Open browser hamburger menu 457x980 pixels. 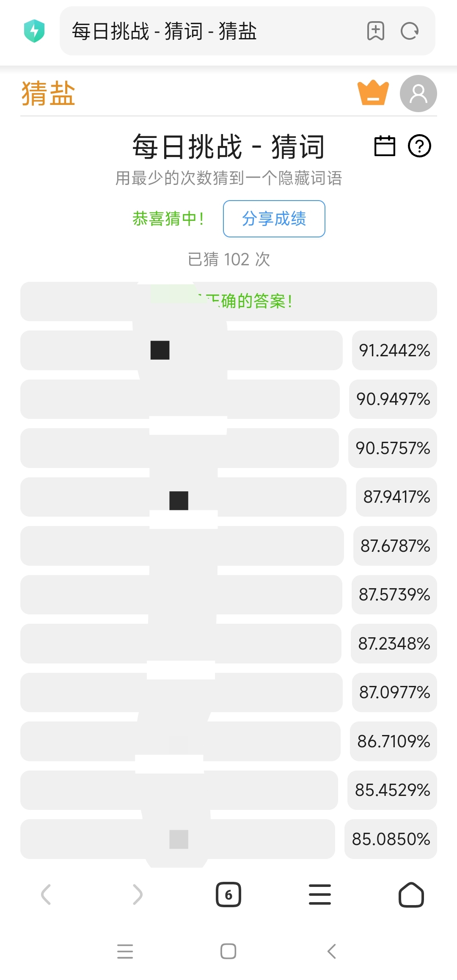point(320,895)
